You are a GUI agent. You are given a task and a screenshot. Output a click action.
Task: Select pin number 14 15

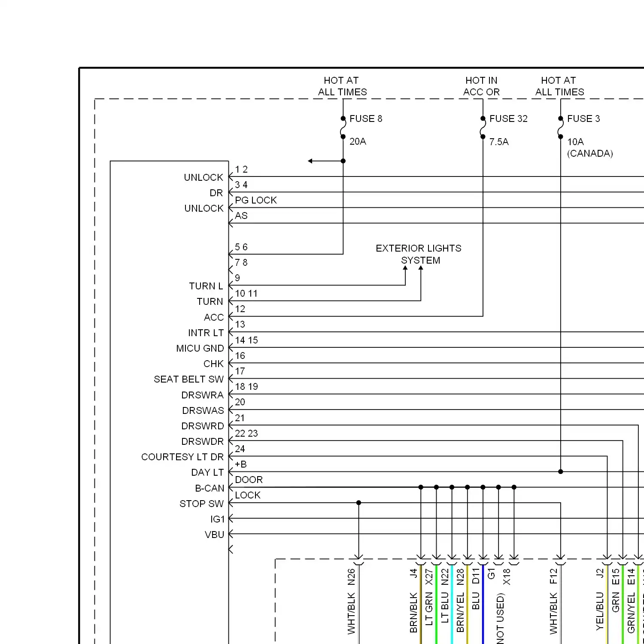(x=246, y=340)
